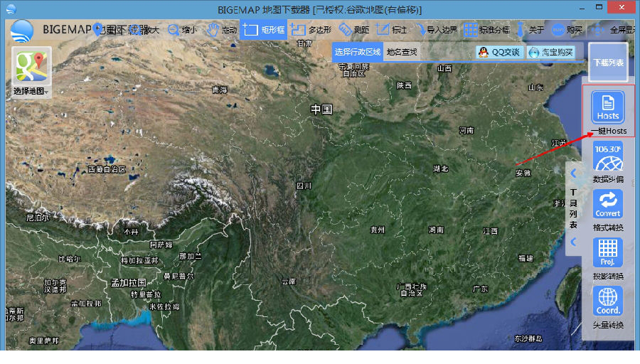Image resolution: width=640 pixels, height=364 pixels.
Task: Click the 西藏自治区 label on map
Action: [x=107, y=169]
